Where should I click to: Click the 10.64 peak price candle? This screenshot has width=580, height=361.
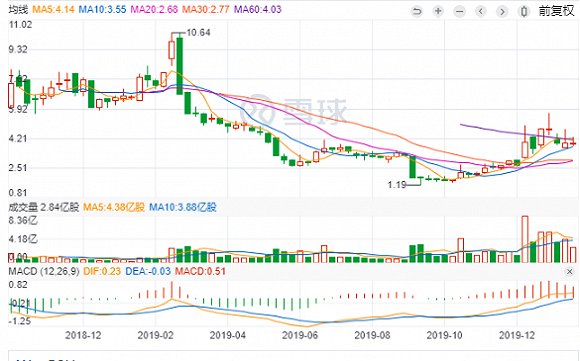tap(179, 66)
